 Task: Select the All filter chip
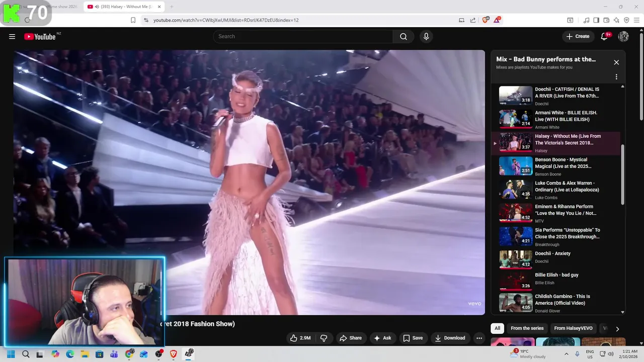click(x=497, y=328)
